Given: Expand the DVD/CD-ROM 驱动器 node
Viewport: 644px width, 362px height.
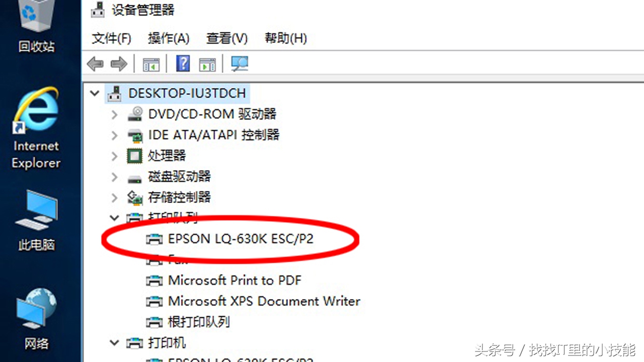Looking at the screenshot, I should 114,115.
